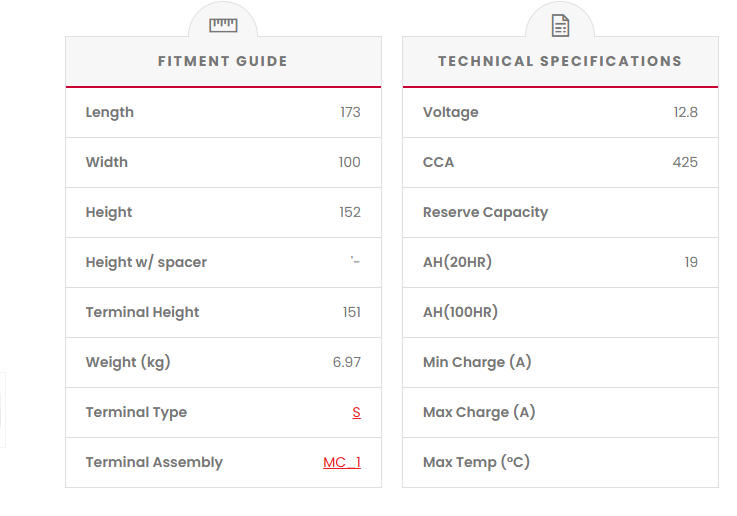Open the MC_1 terminal assembly link
The image size is (737, 516).
[x=342, y=462]
